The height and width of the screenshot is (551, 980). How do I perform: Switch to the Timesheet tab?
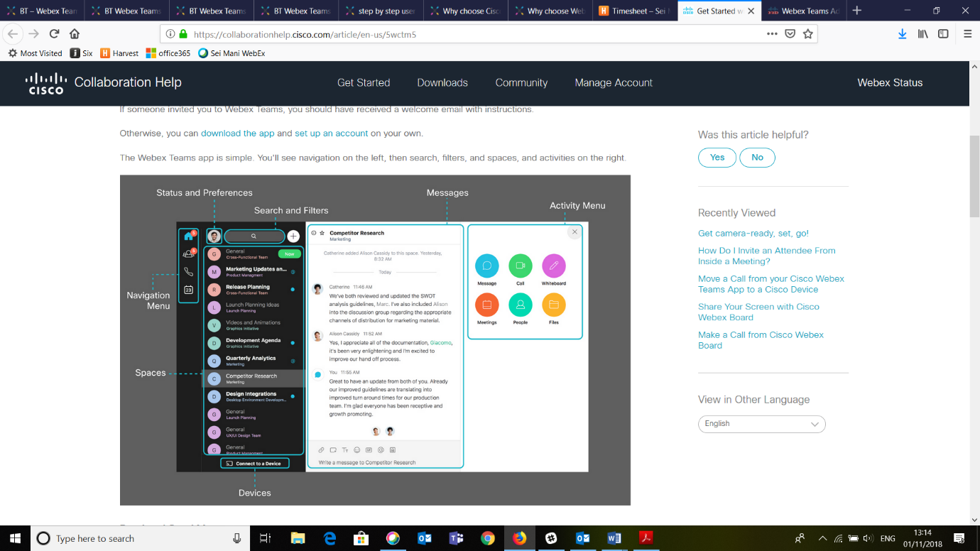634,11
